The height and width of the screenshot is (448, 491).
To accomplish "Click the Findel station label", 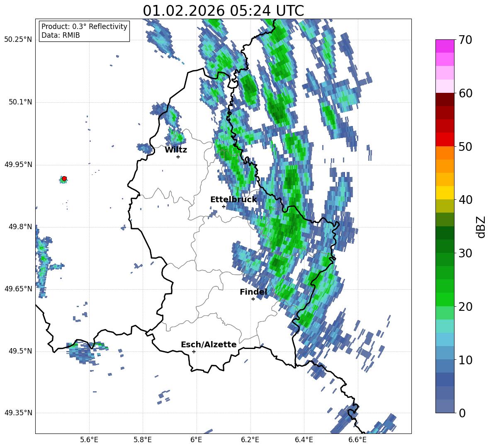I will click(253, 292).
